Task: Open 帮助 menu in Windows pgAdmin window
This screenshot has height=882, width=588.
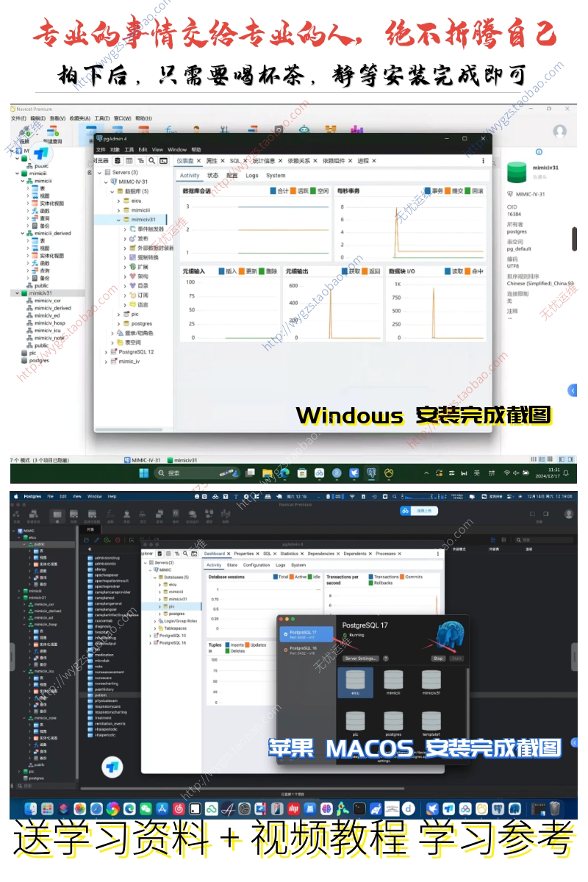Action: [x=196, y=149]
